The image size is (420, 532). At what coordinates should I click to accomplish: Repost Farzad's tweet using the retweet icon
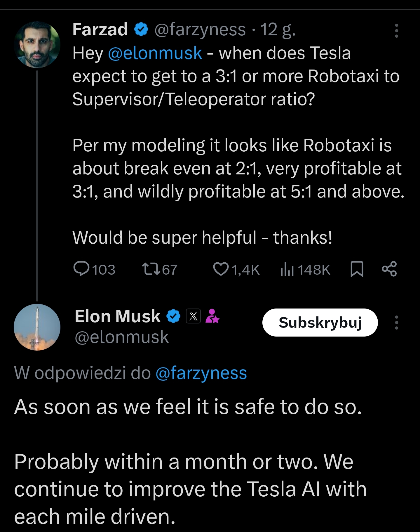151,269
